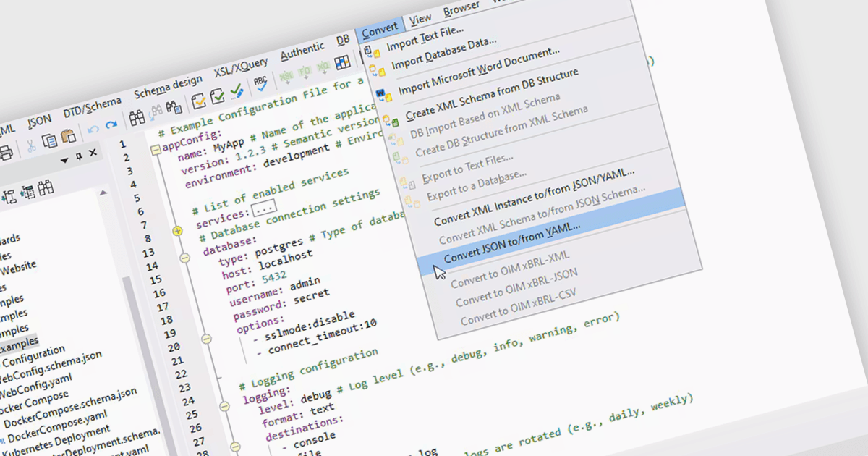Pin the project side panel
The width and height of the screenshot is (868, 456).
(x=79, y=157)
